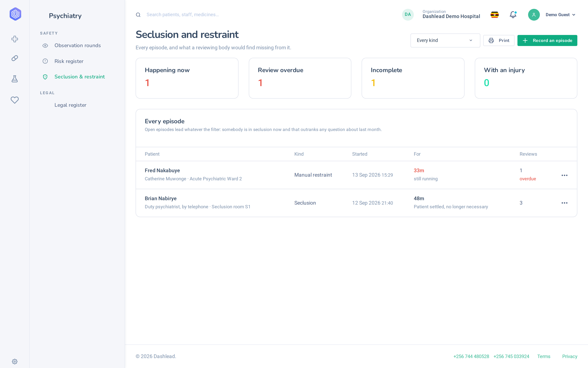Click Record an episode button
Image resolution: width=588 pixels, height=368 pixels.
coord(547,40)
